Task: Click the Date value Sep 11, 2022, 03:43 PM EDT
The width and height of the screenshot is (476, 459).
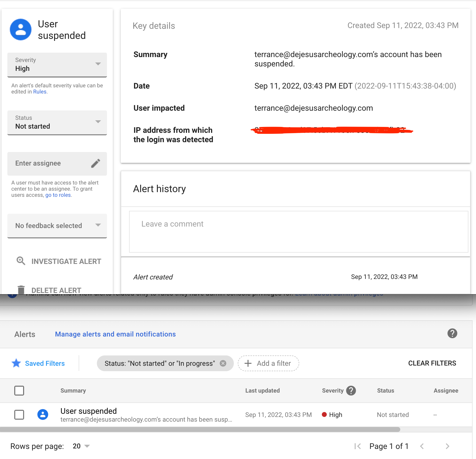Action: (x=303, y=86)
